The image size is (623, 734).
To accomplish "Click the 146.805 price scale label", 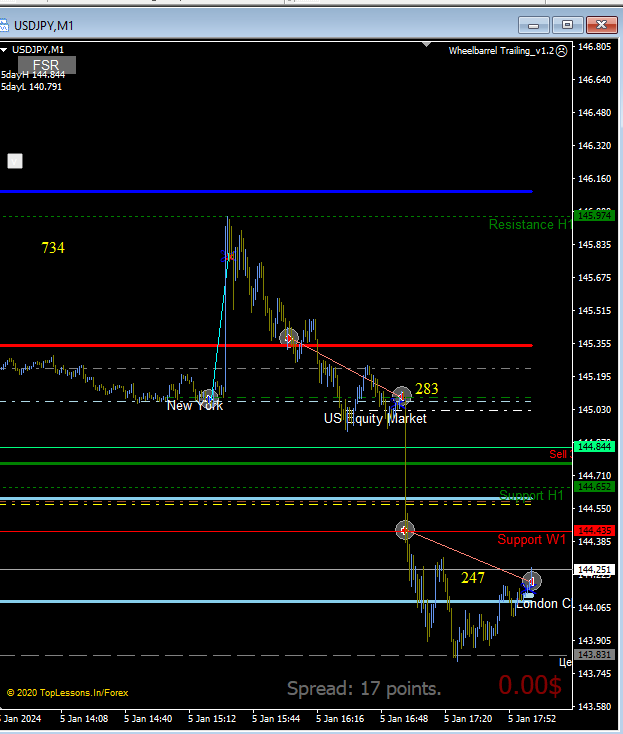I will click(x=594, y=47).
